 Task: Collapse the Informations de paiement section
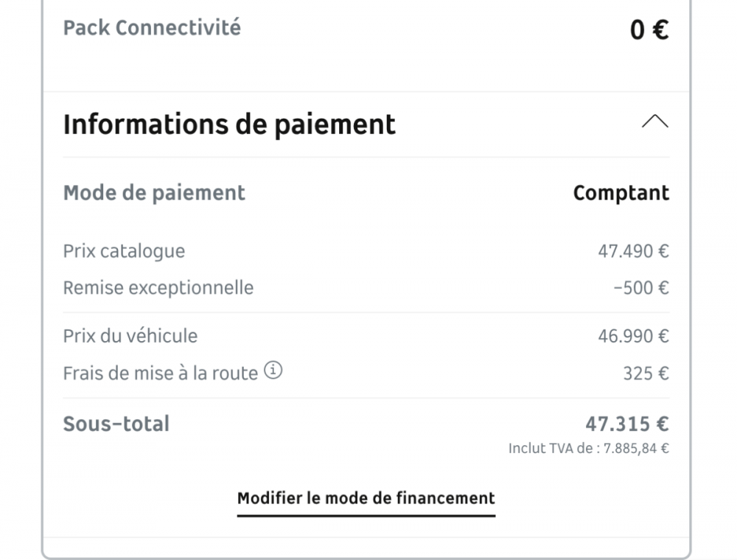tap(654, 122)
